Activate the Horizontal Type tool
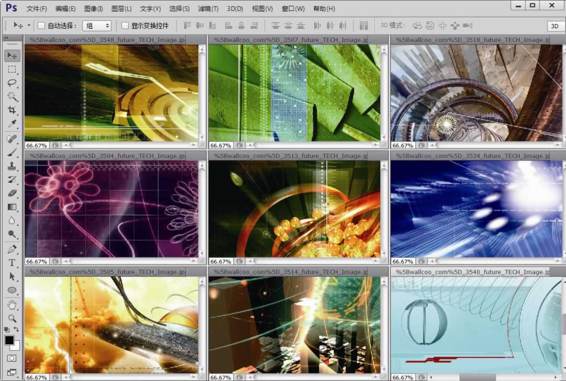This screenshot has width=566, height=381. coord(12,263)
